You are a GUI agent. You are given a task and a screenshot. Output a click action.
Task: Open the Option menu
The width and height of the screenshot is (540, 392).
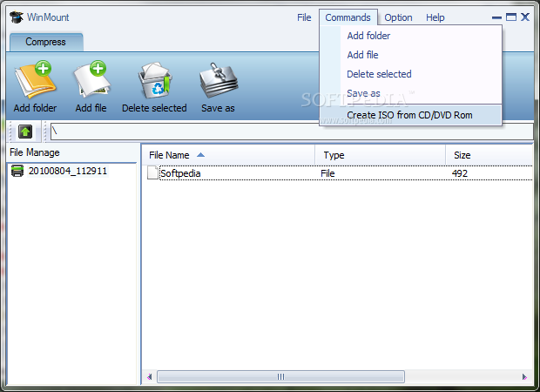[398, 17]
